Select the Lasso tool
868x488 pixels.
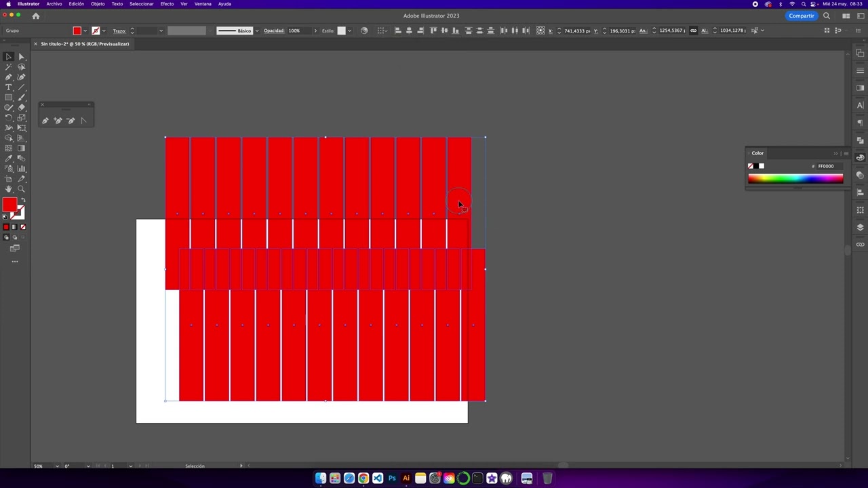[x=21, y=67]
